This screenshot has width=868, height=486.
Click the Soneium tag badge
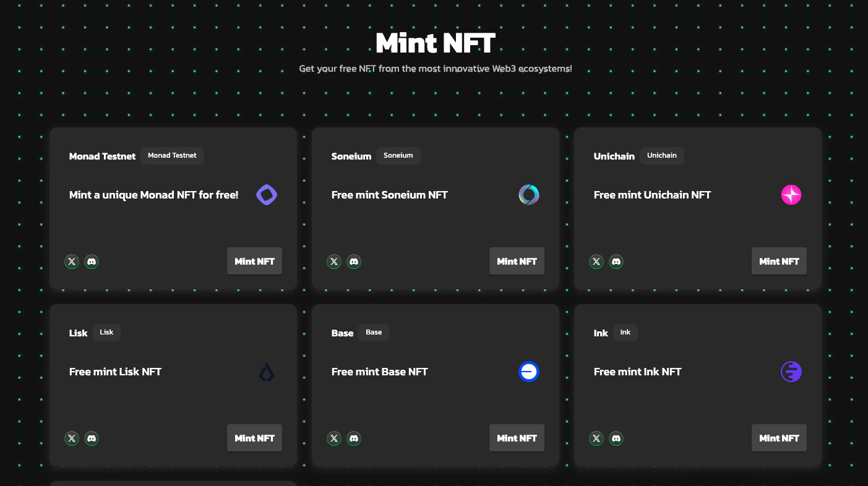(398, 156)
